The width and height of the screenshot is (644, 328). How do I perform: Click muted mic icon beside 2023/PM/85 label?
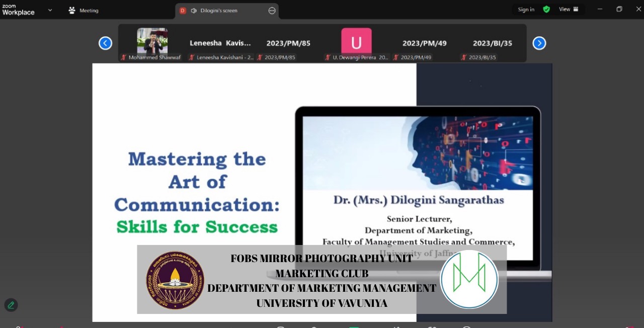click(x=260, y=57)
